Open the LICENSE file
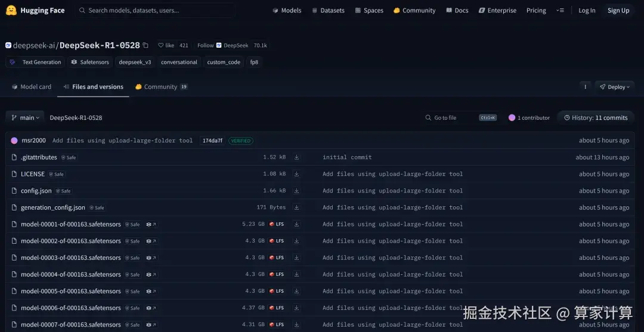Screen dimensions: 644x332 point(33,174)
